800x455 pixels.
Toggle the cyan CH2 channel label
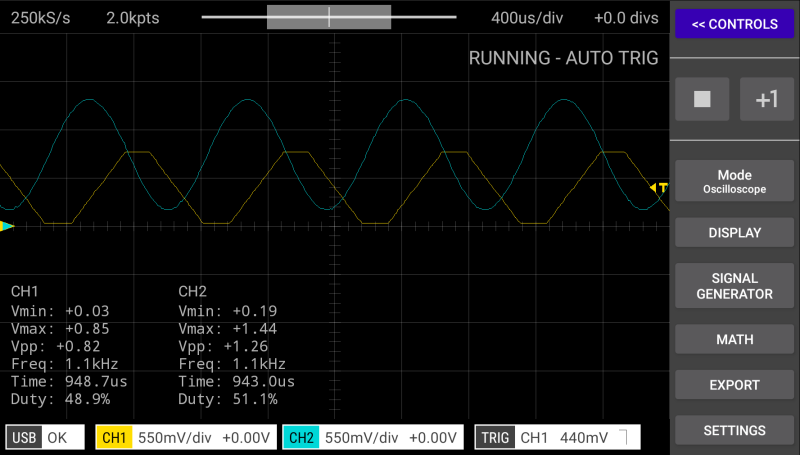pyautogui.click(x=301, y=437)
